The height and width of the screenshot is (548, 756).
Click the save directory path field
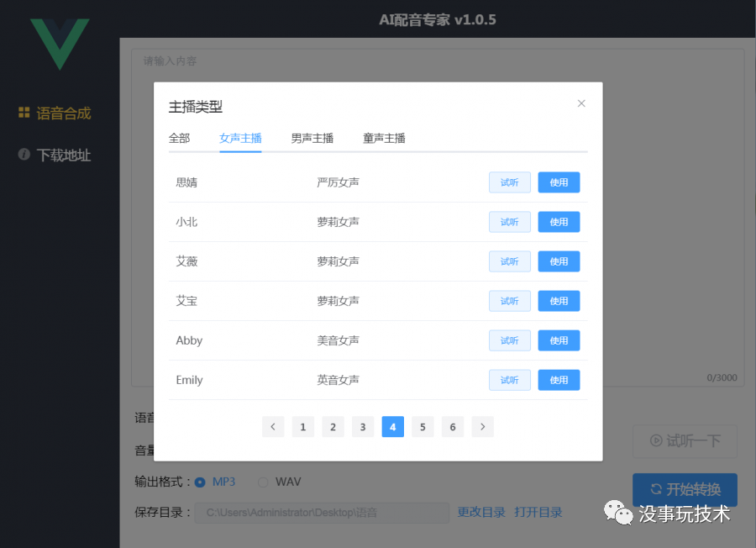322,513
